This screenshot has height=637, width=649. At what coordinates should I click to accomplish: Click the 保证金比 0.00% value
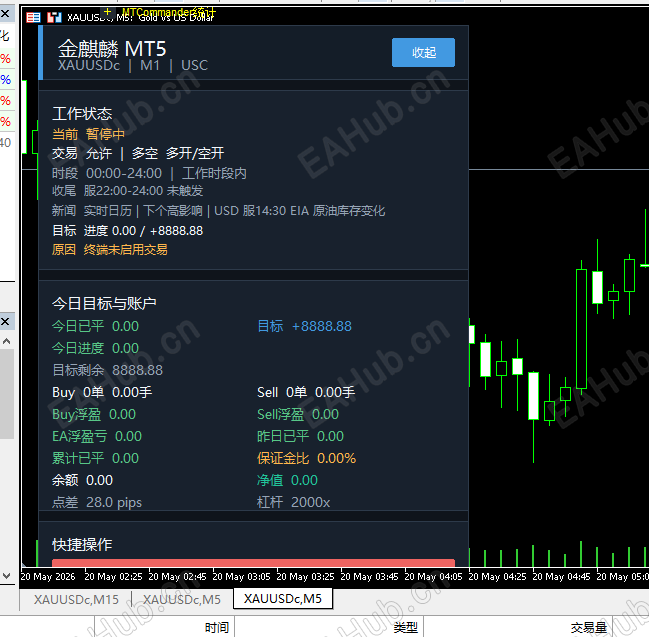point(306,458)
